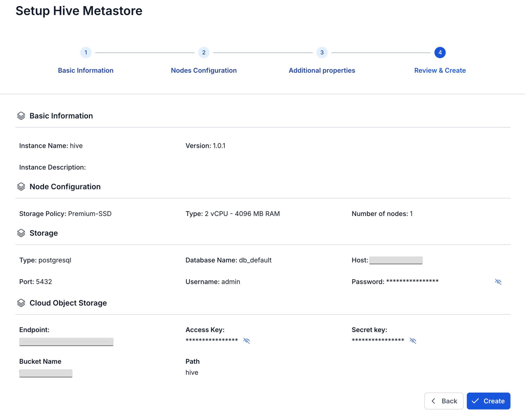525x420 pixels.
Task: Go to Additional properties step
Action: (322, 70)
